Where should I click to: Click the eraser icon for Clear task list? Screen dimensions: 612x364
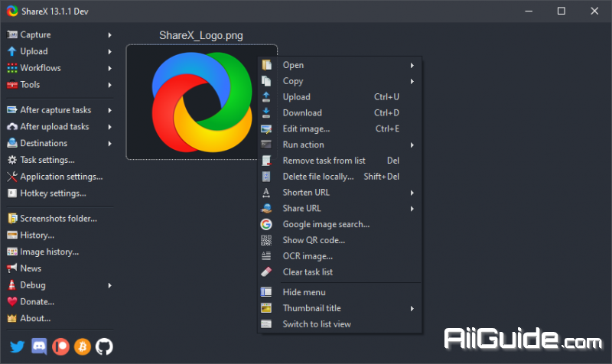tap(266, 272)
